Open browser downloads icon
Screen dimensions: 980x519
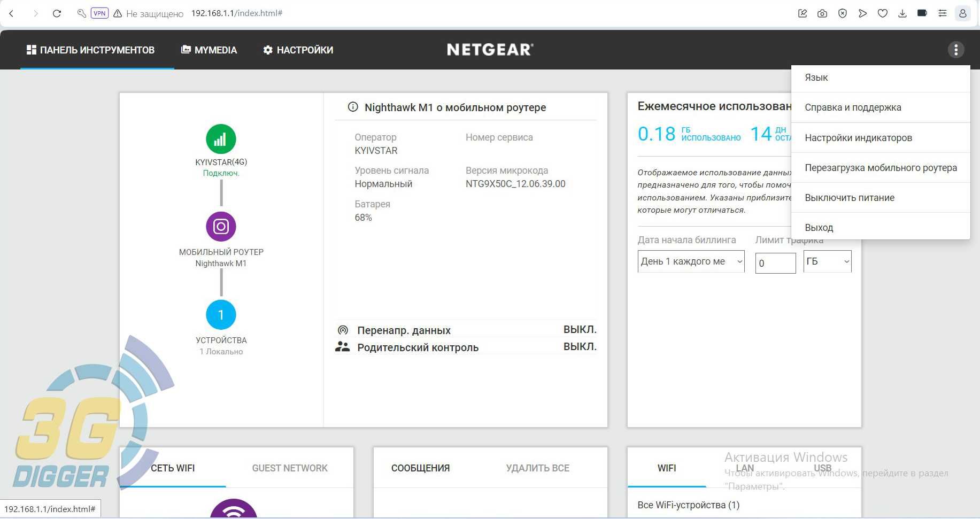[902, 13]
